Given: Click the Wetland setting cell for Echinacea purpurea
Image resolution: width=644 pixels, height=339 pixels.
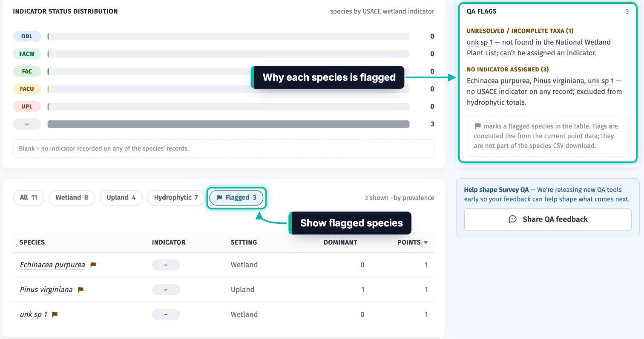Looking at the screenshot, I should (x=244, y=265).
